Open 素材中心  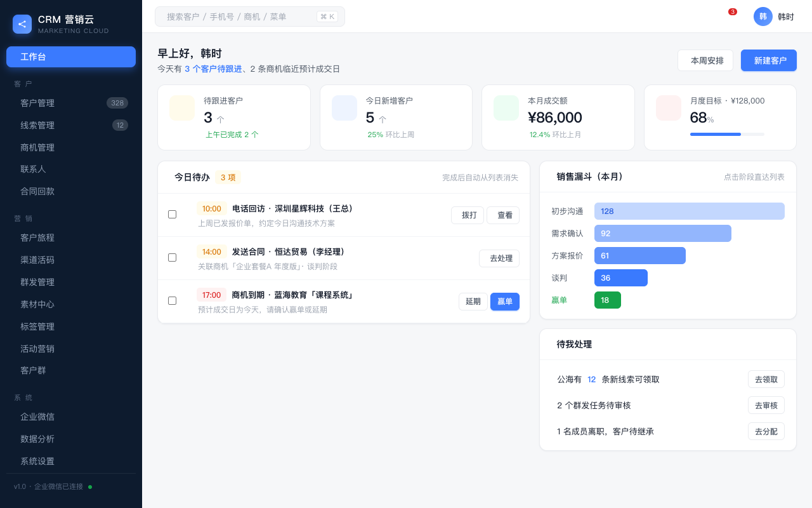pos(71,304)
